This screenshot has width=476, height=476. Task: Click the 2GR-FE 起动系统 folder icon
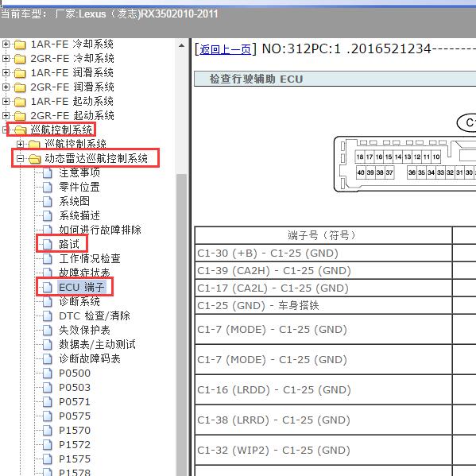pyautogui.click(x=20, y=116)
